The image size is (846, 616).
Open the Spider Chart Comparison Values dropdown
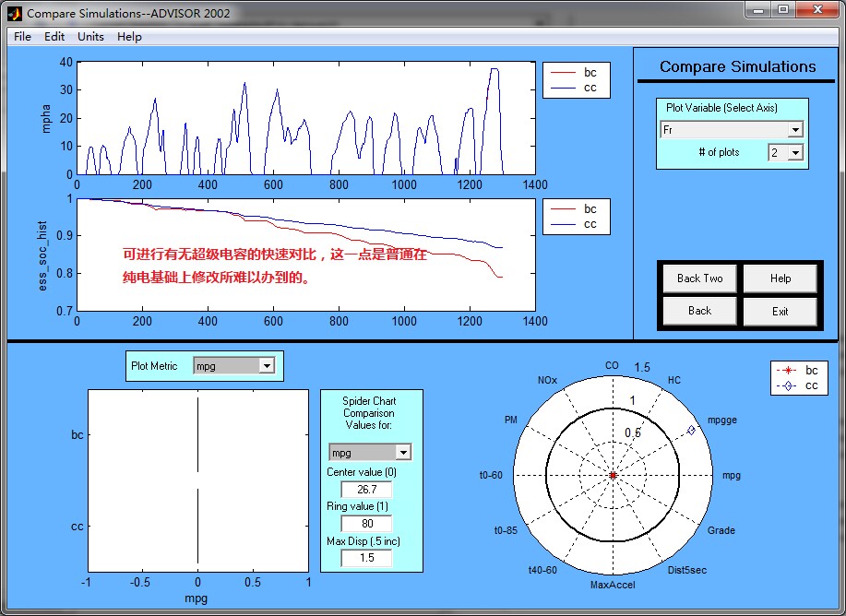[370, 452]
